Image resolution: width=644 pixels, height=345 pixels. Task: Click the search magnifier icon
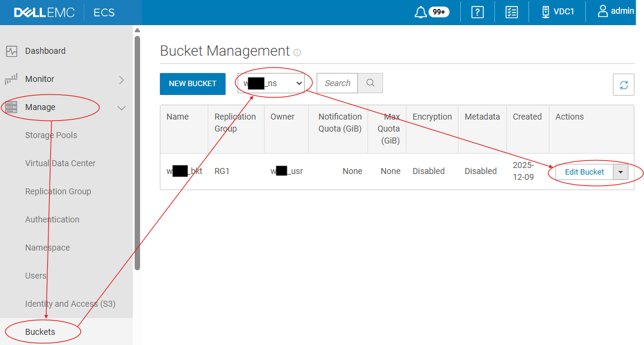(370, 83)
